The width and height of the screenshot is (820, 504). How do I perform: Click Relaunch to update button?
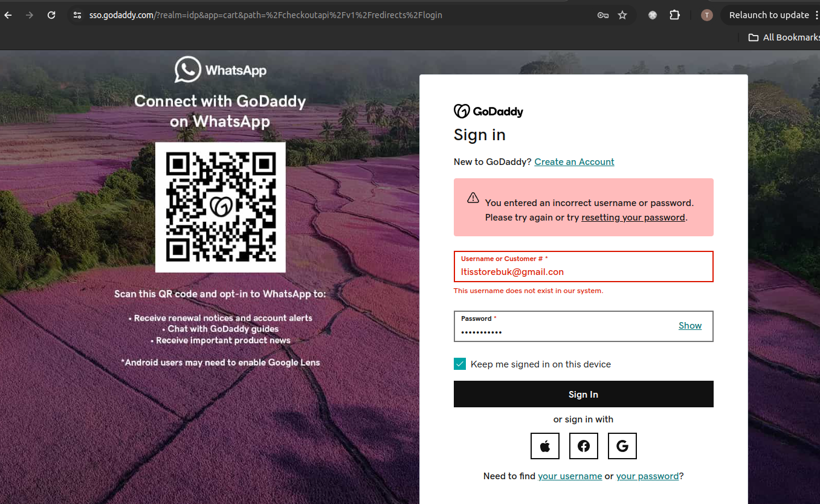tap(769, 15)
